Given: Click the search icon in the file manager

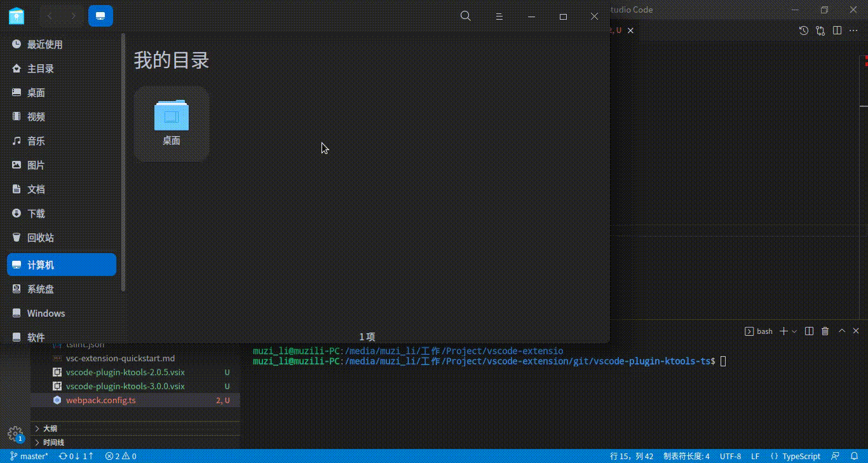Looking at the screenshot, I should coord(465,16).
